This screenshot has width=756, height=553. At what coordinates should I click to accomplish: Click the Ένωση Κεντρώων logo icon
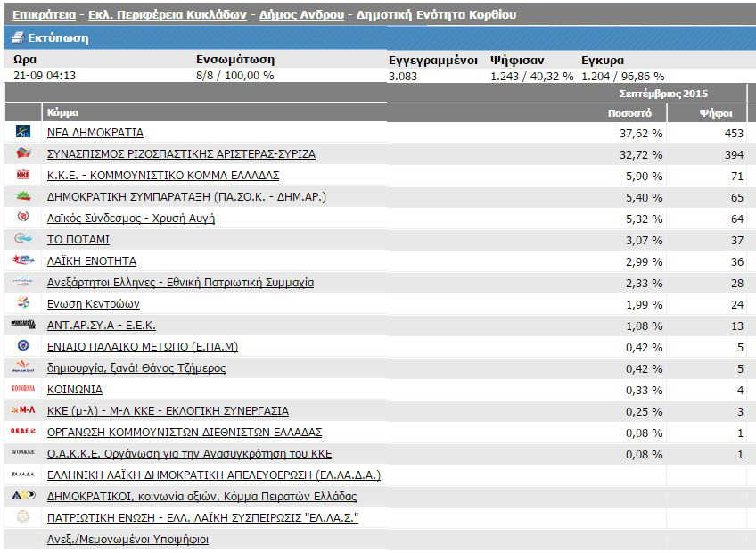click(x=23, y=302)
